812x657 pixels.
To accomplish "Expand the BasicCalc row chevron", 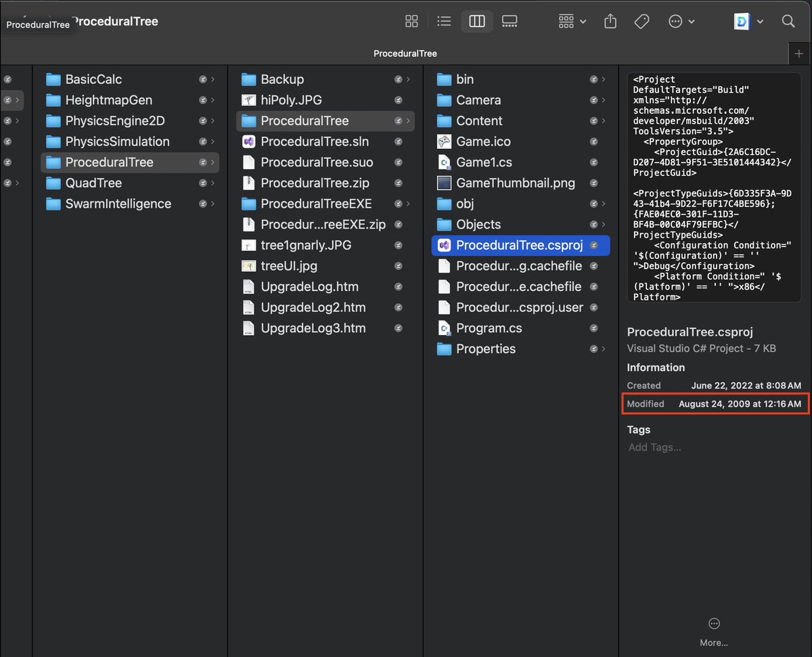I will pyautogui.click(x=212, y=79).
